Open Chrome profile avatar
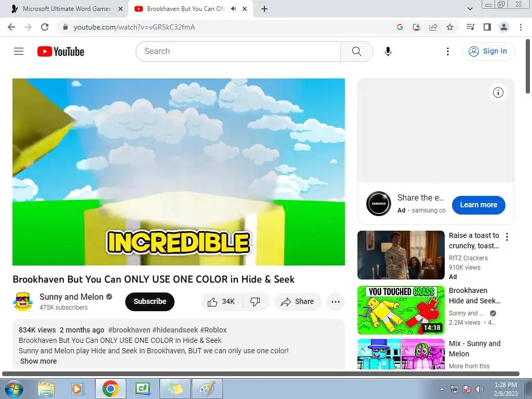This screenshot has width=532, height=399. coord(504,27)
